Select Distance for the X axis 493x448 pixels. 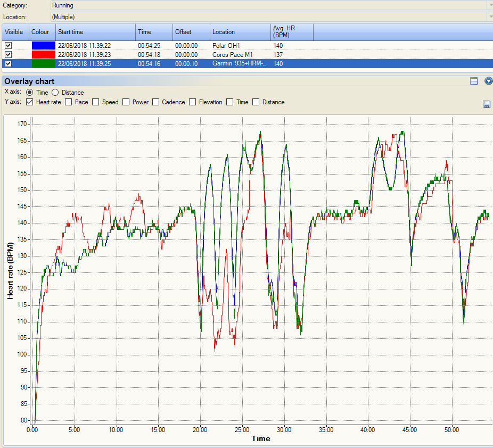55,93
